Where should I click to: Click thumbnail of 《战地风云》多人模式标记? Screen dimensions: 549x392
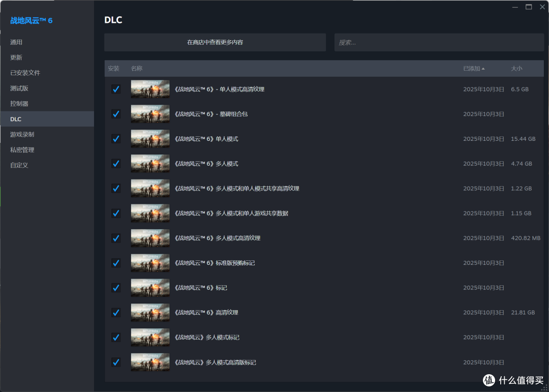tap(150, 338)
